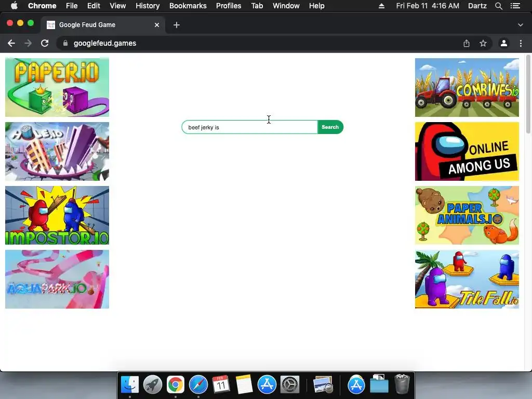
Task: Open Notes from the dock
Action: tap(244, 384)
